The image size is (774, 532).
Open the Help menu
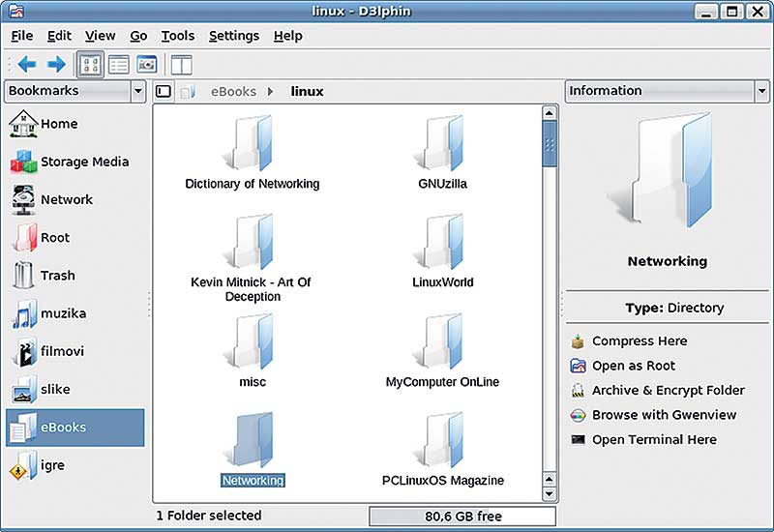(287, 36)
